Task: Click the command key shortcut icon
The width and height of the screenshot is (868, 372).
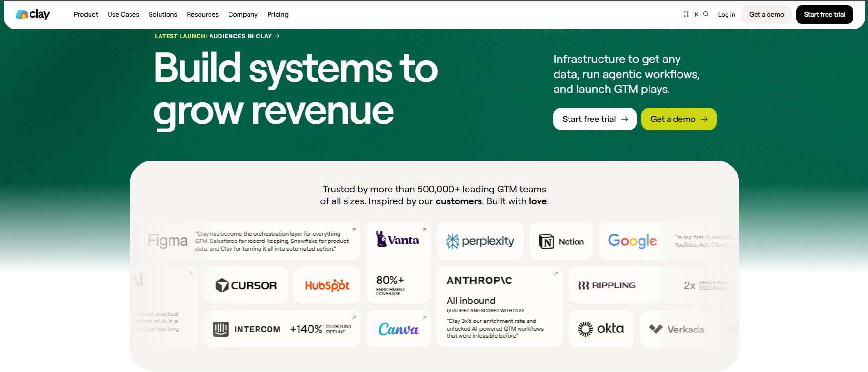Action: click(687, 14)
